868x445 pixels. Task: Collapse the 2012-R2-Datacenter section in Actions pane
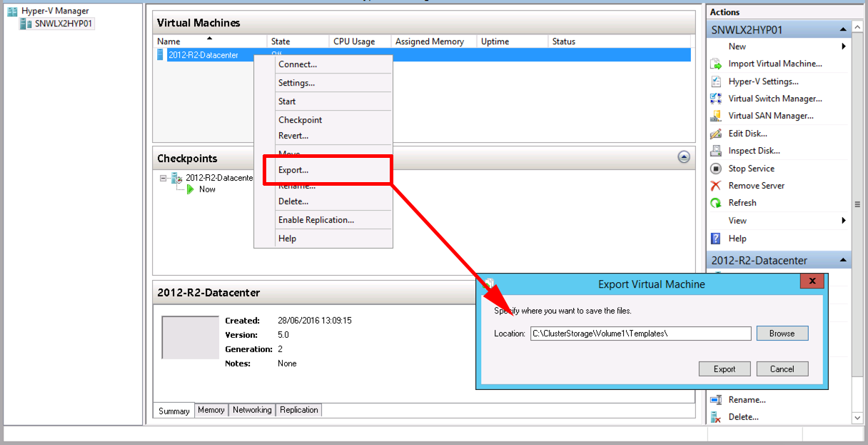coord(844,261)
